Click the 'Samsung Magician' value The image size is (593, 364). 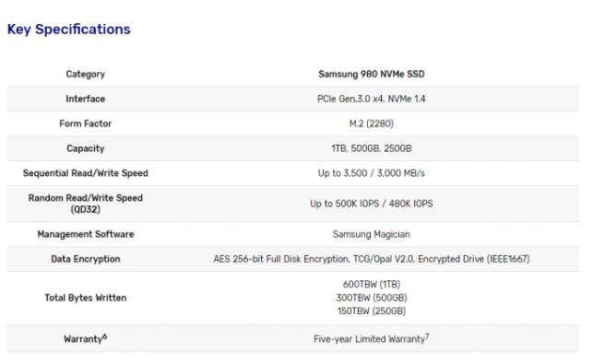(371, 234)
